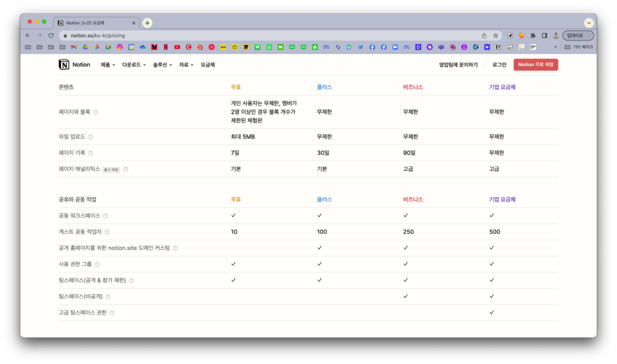Show hidden bookmarks with overflow chevron
Image resolution: width=617 pixels, height=364 pixels.
pos(555,47)
